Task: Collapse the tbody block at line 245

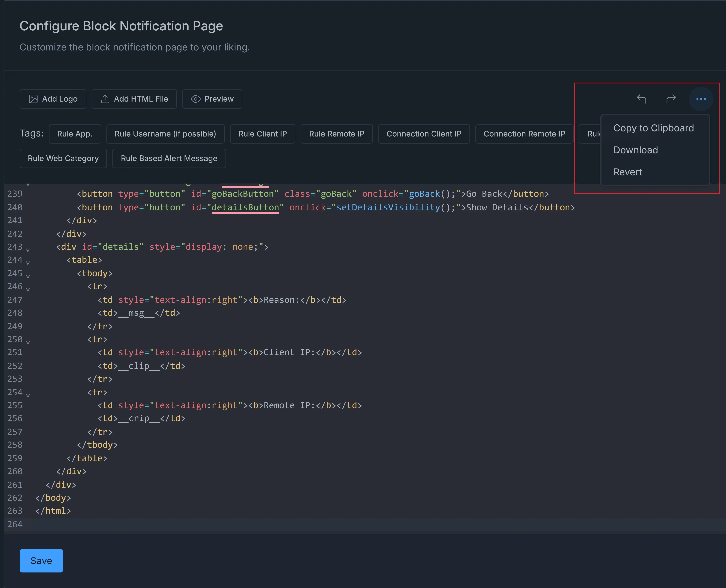Action: (28, 276)
